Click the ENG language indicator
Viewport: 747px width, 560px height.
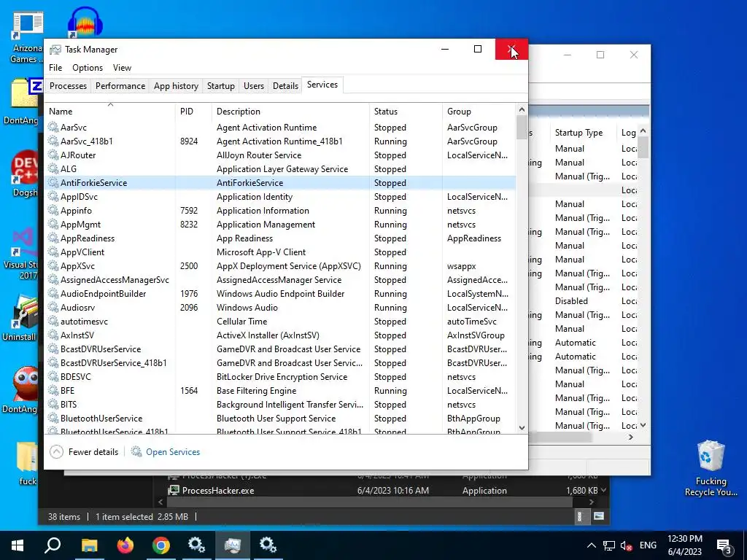tap(648, 545)
